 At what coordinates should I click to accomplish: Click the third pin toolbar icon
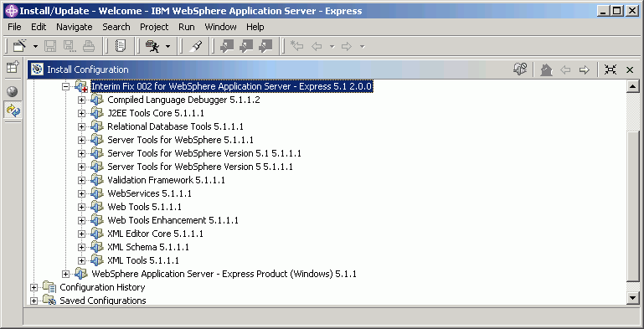(265, 46)
